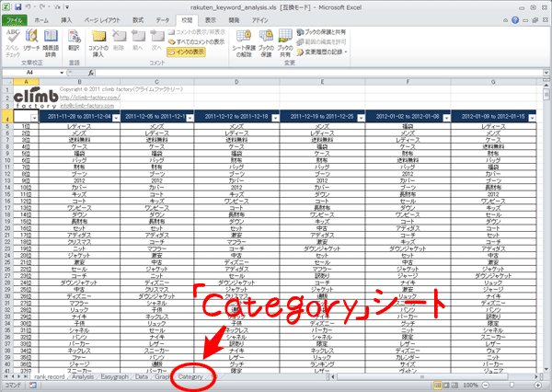Go to next comment (次へ)
Screen dimensions: 552x392
[x=156, y=40]
